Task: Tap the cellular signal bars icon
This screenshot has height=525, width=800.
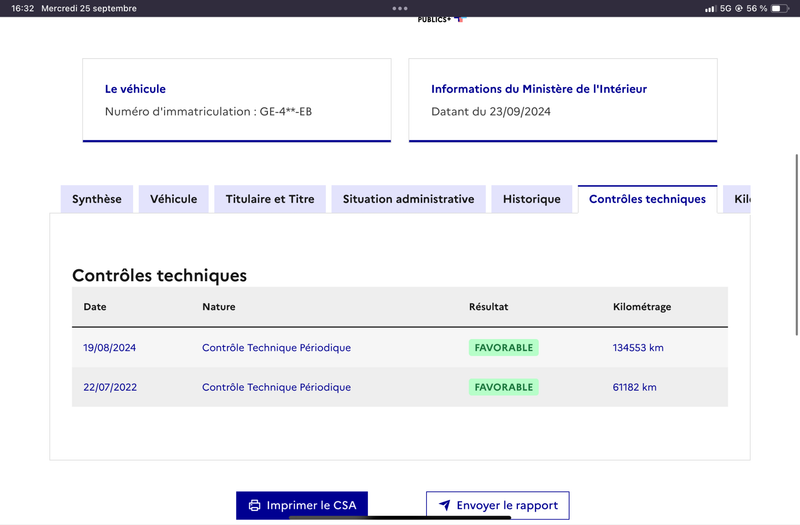Action: (710, 8)
